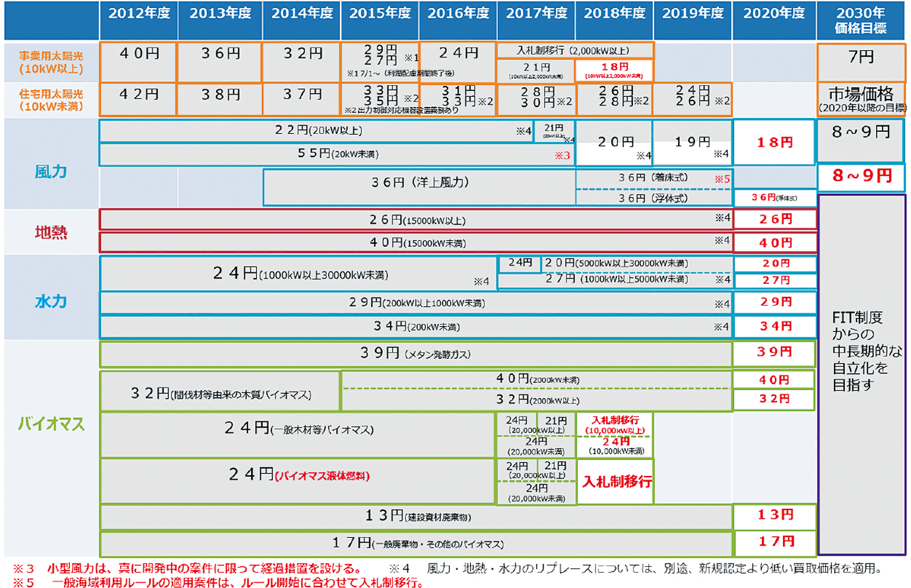Select the 36円(浮体式) cell
911x588 pixels.
654,198
